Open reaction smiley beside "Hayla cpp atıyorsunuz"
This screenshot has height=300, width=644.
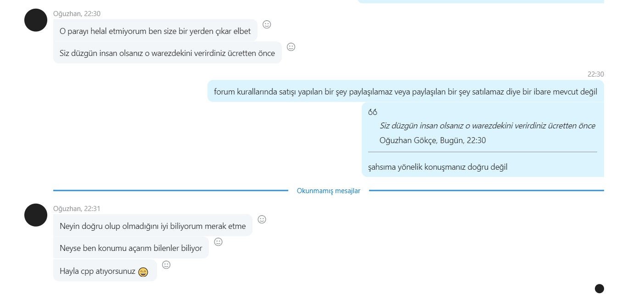167,265
